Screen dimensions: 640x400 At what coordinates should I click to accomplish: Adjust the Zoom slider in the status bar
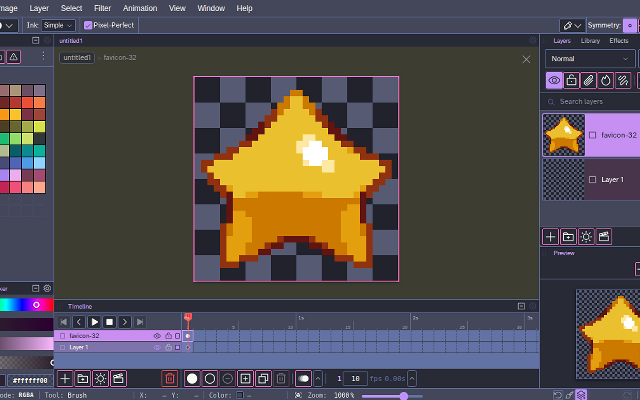point(393,396)
